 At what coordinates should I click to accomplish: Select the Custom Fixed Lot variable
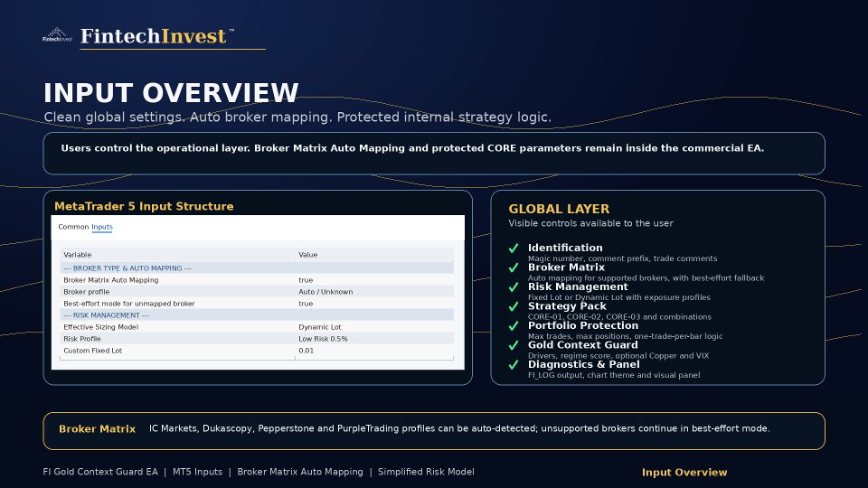(x=92, y=351)
